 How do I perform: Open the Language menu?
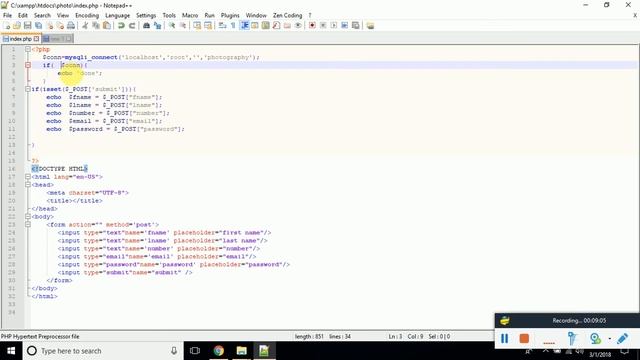click(118, 15)
